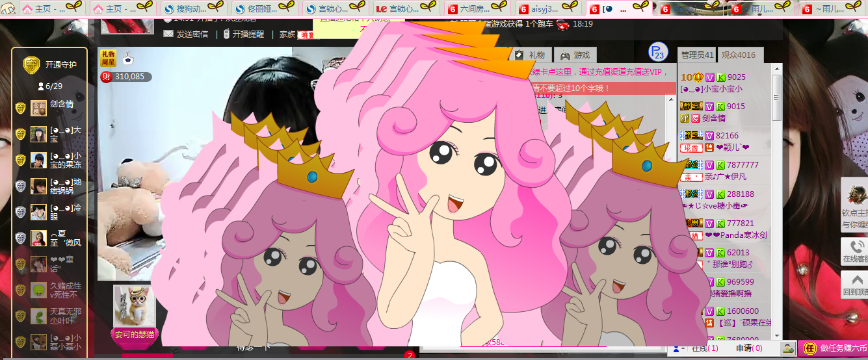Switch to the 管理员41 tab
868x360 pixels.
coord(696,55)
